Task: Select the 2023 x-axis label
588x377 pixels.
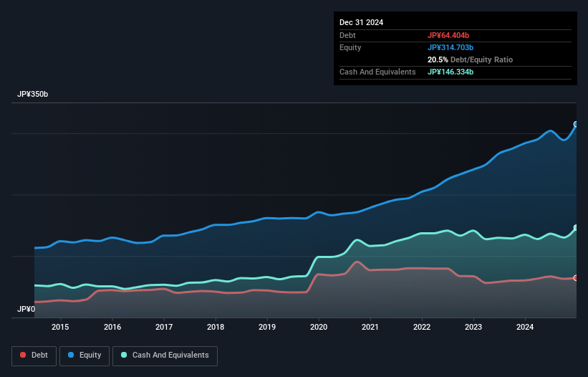Action: click(x=473, y=327)
